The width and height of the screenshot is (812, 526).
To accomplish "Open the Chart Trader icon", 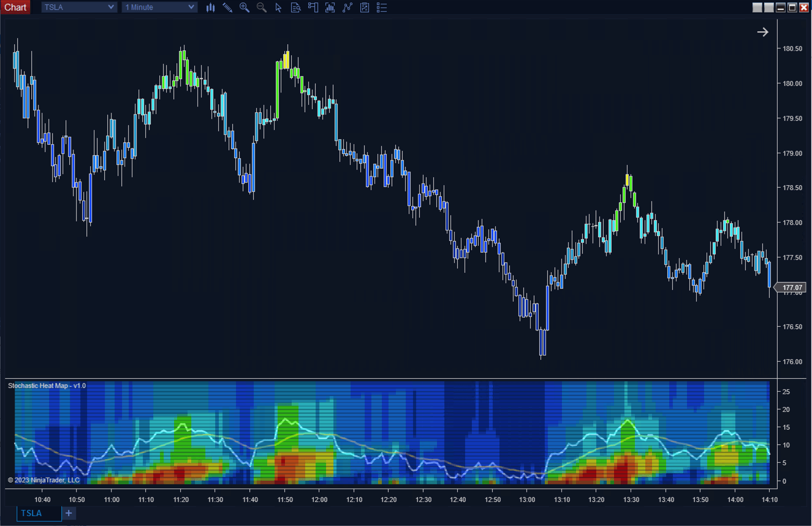I will point(313,7).
